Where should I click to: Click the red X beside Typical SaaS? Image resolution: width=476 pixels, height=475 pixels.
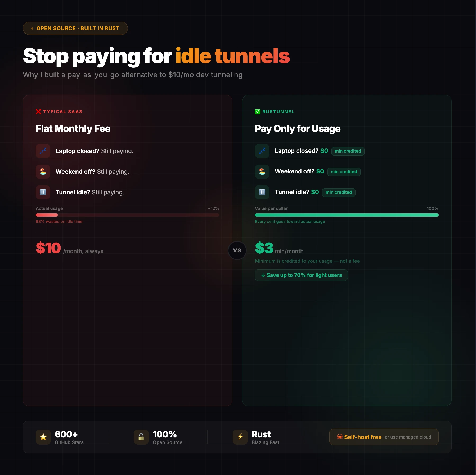coord(38,112)
